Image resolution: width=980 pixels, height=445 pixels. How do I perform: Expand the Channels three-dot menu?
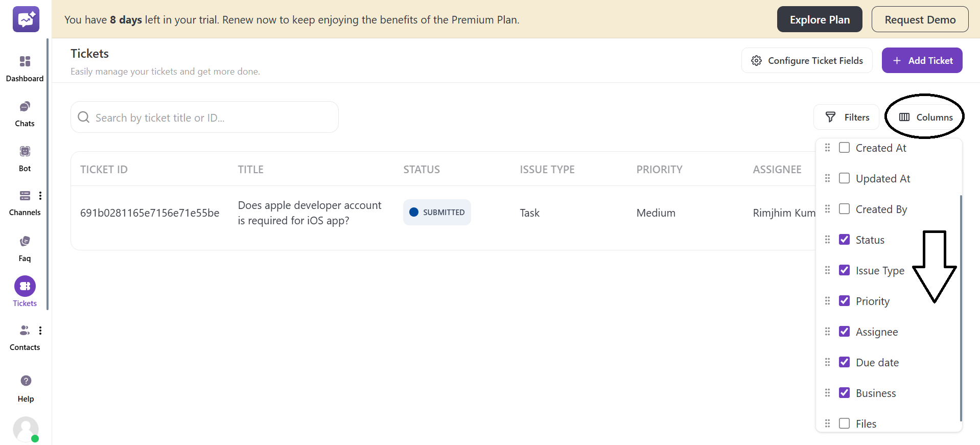tap(40, 196)
